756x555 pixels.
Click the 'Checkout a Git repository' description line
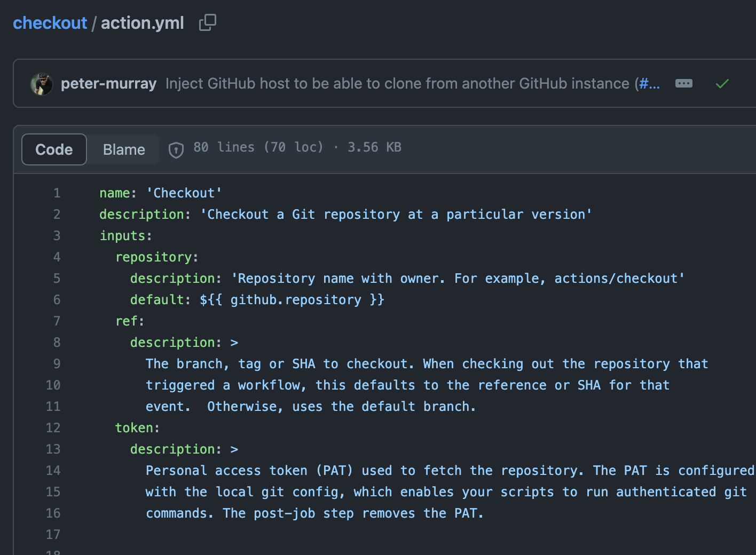[345, 215]
